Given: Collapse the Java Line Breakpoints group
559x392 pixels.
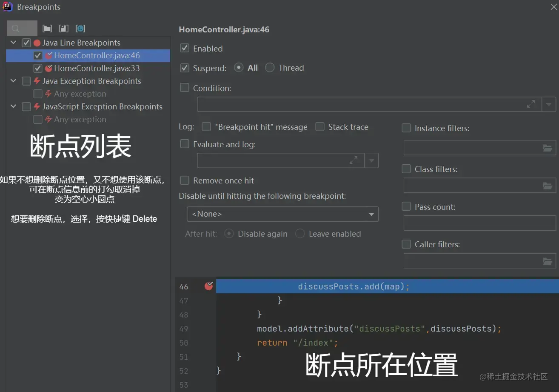Looking at the screenshot, I should coord(13,43).
